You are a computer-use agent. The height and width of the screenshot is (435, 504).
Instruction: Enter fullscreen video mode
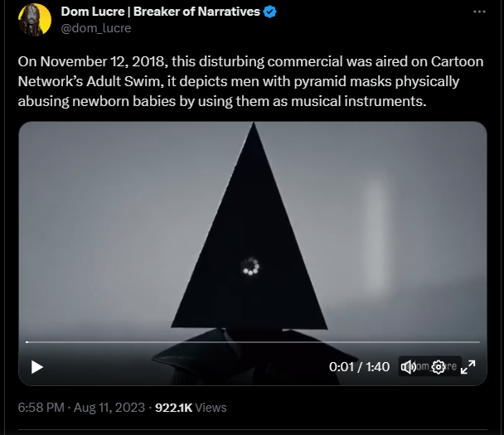468,367
